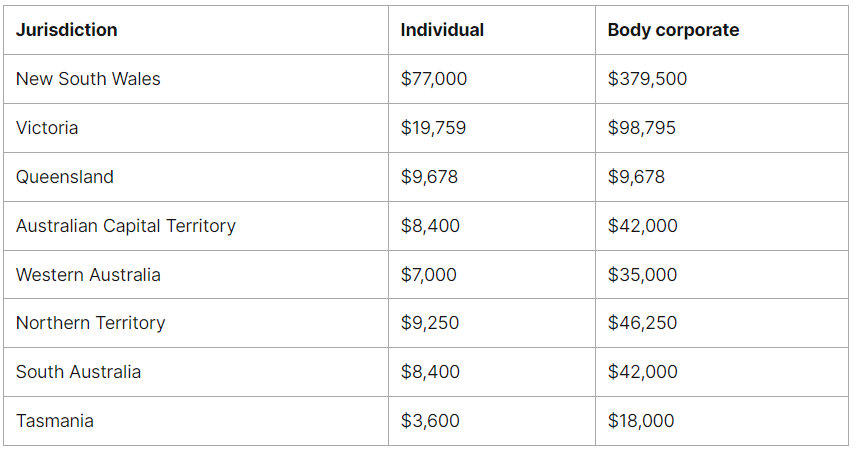Click the Tasmania jurisdiction cell
This screenshot has width=856, height=451.
(55, 421)
